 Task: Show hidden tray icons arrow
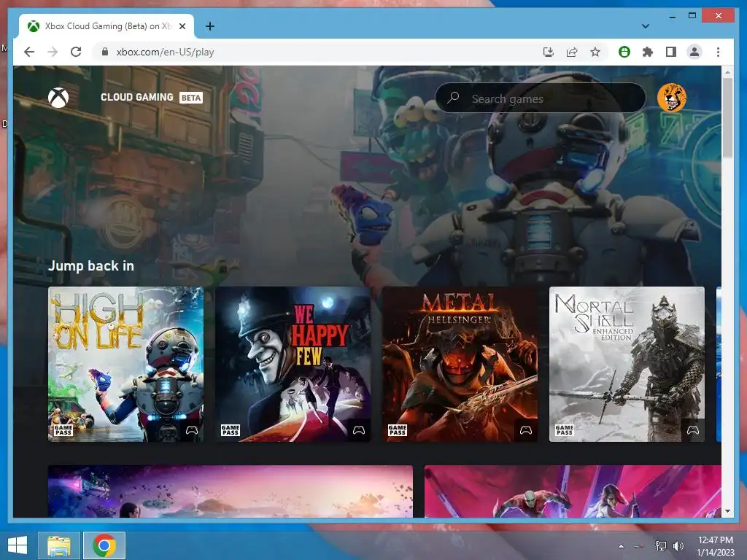coord(621,546)
